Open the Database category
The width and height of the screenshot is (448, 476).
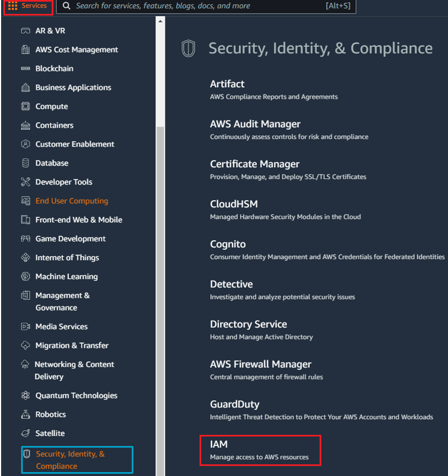point(52,163)
